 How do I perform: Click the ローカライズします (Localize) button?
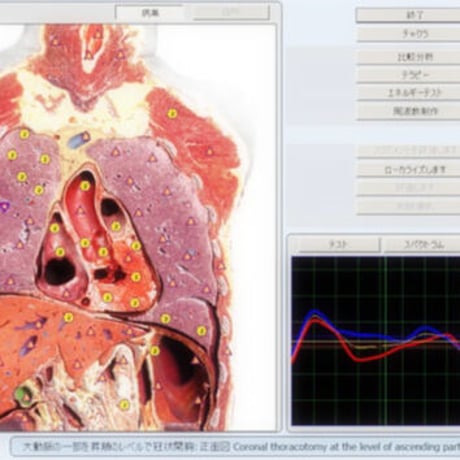pos(408,170)
